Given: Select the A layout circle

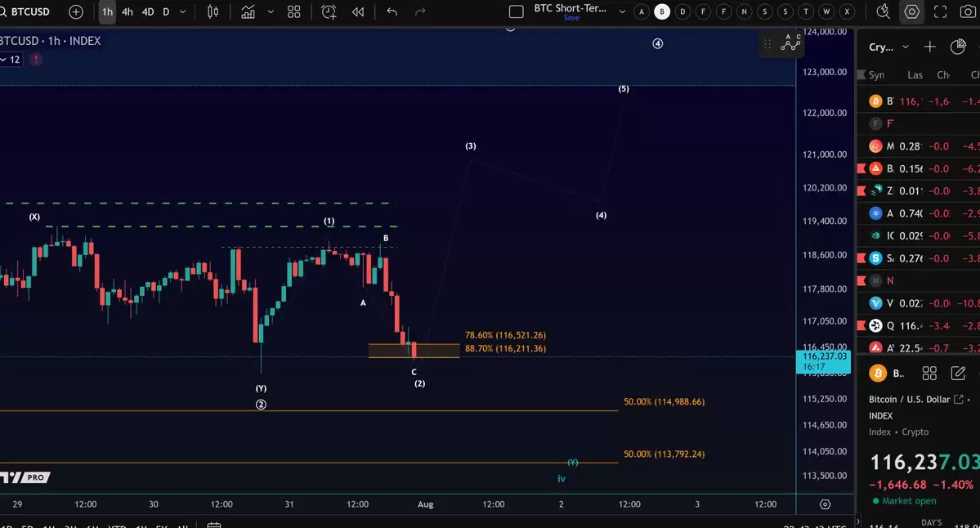Looking at the screenshot, I should (642, 12).
